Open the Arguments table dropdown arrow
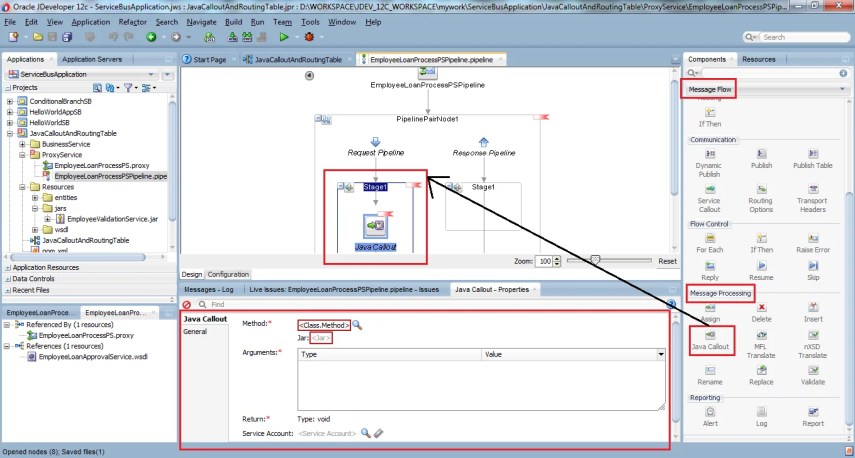The height and width of the screenshot is (458, 855). coord(661,354)
